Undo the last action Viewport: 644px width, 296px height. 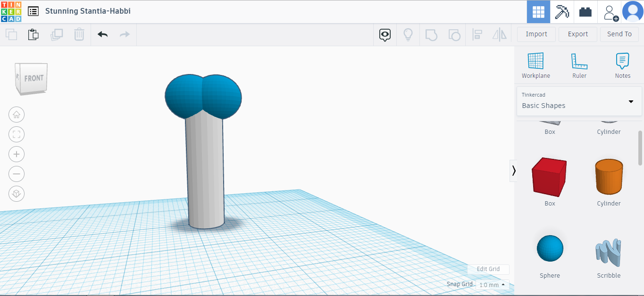tap(102, 34)
